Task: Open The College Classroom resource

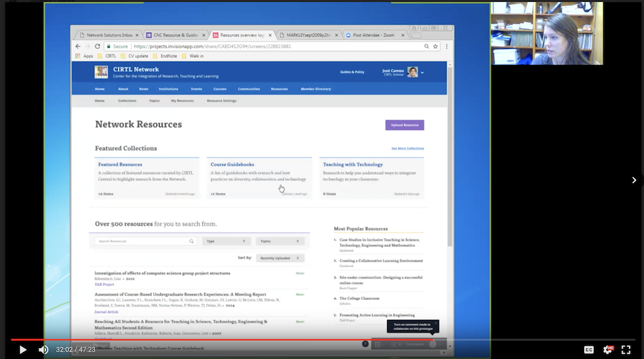Action: (x=359, y=299)
